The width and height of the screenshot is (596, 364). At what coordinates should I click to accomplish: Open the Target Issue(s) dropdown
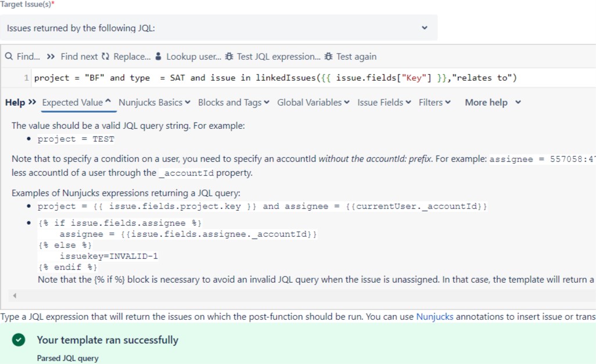click(218, 28)
